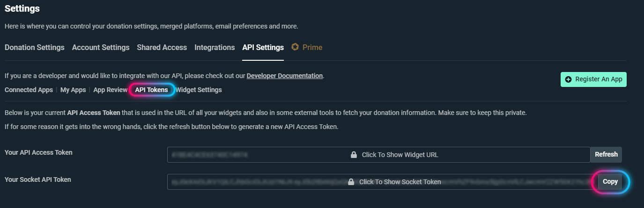Select the API Tokens sub-section

pos(152,90)
